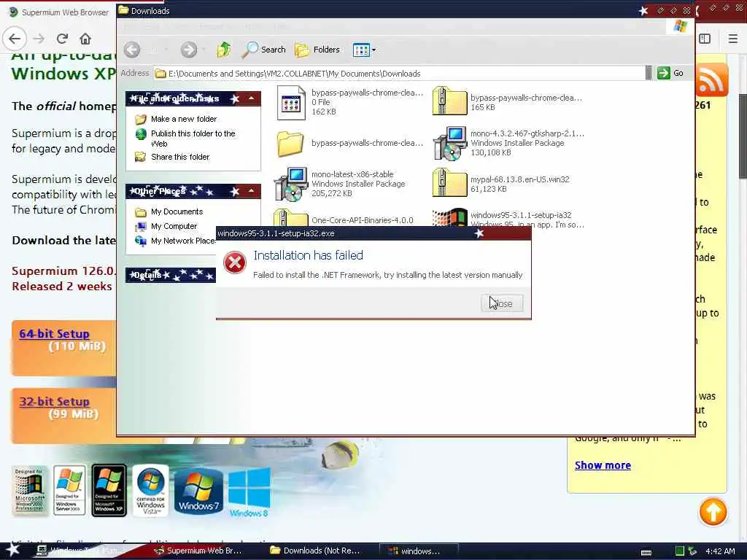This screenshot has width=747, height=560.
Task: Open Supermium side panel icon
Action: [x=705, y=39]
